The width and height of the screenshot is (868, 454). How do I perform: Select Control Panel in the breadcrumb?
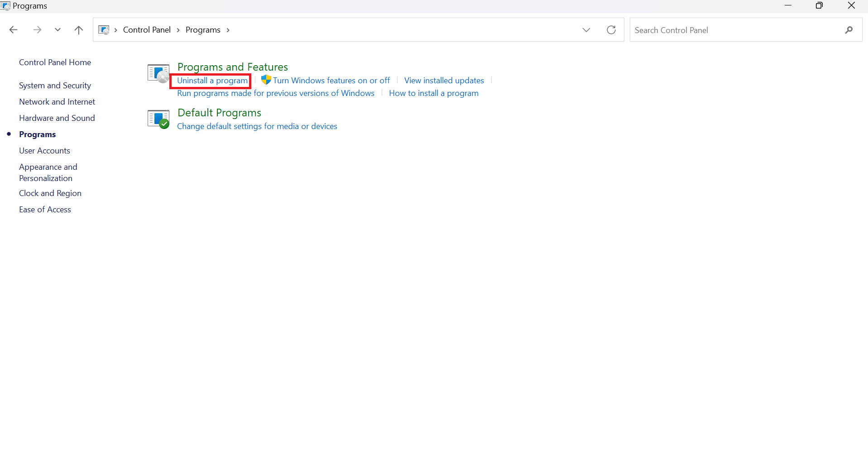[x=147, y=30]
